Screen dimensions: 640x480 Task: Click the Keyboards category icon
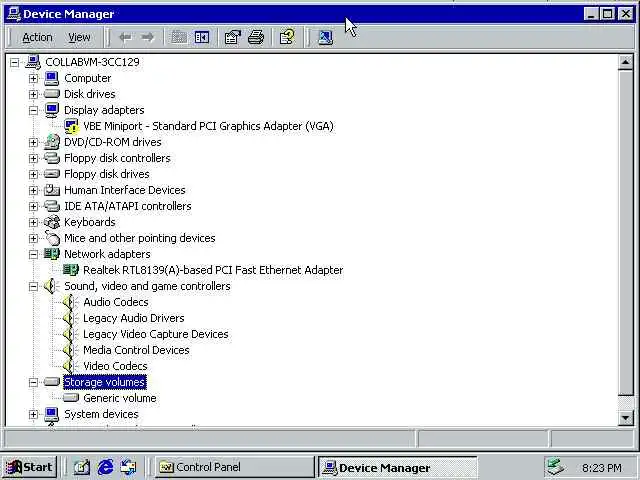pyautogui.click(x=52, y=222)
